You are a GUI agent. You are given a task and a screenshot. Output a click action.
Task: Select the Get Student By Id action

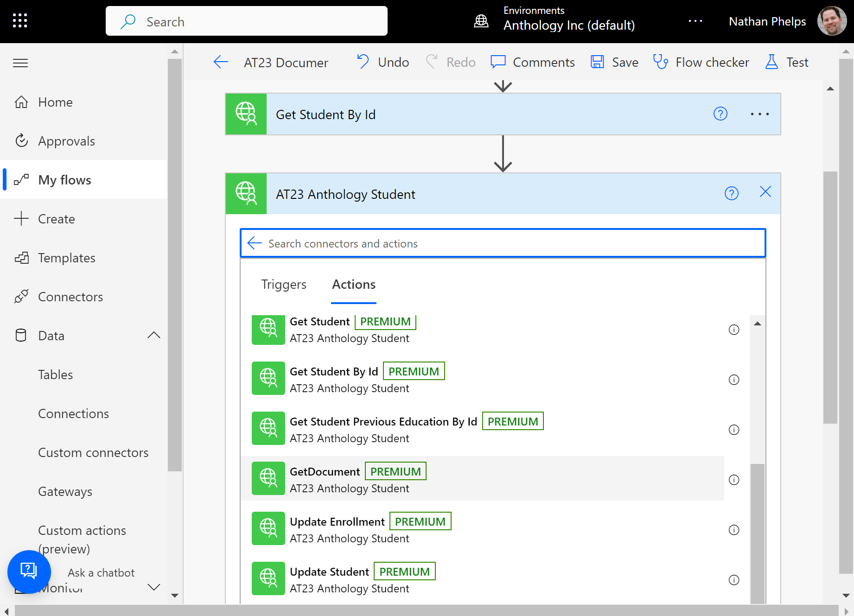[x=482, y=378]
